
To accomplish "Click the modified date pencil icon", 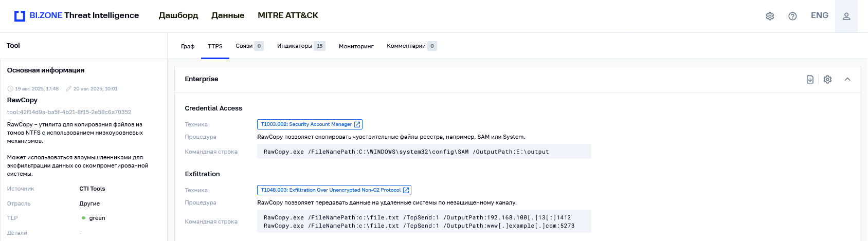I will tap(68, 89).
